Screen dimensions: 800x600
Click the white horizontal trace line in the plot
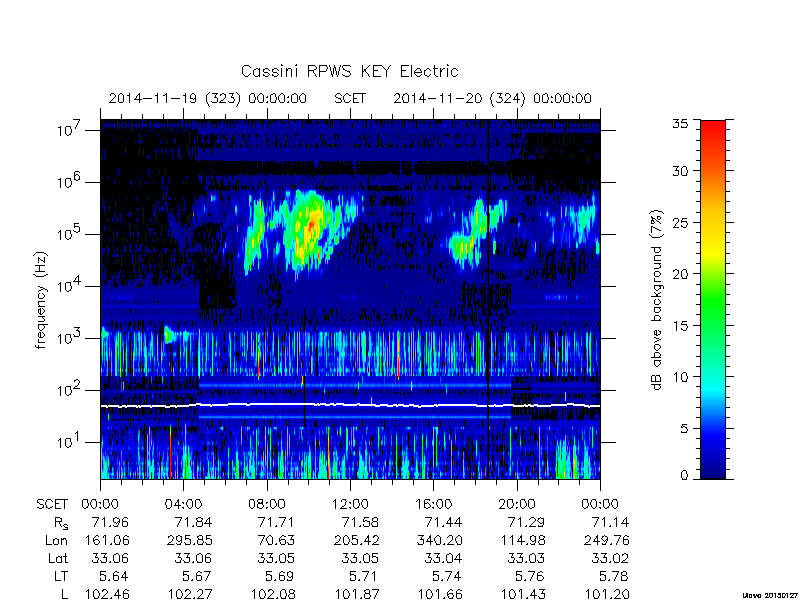(350, 405)
